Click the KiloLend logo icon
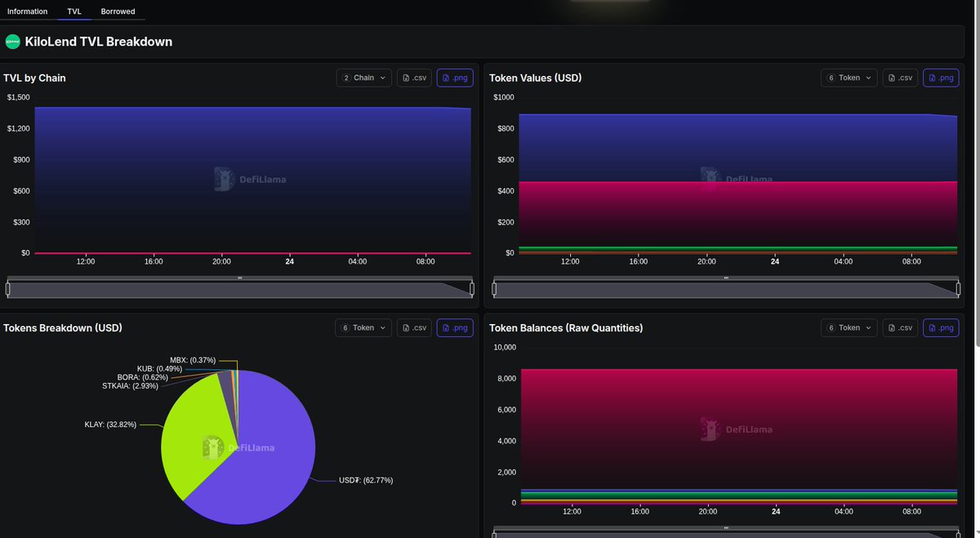 coord(13,42)
